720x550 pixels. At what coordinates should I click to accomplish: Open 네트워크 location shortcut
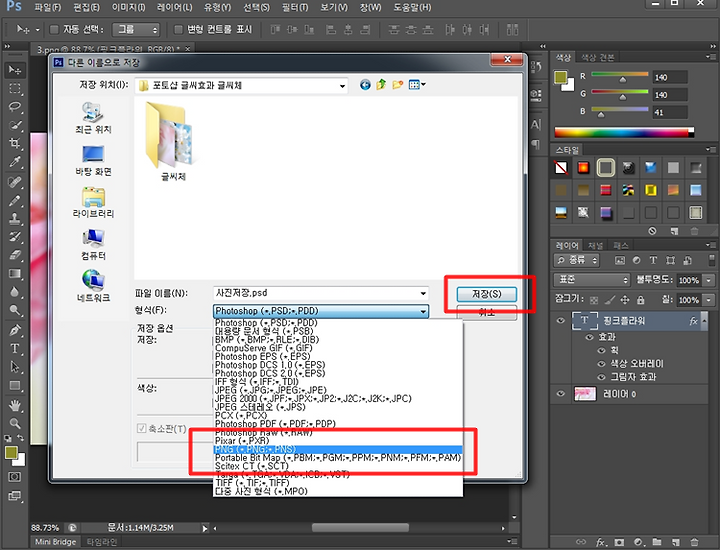(x=93, y=286)
